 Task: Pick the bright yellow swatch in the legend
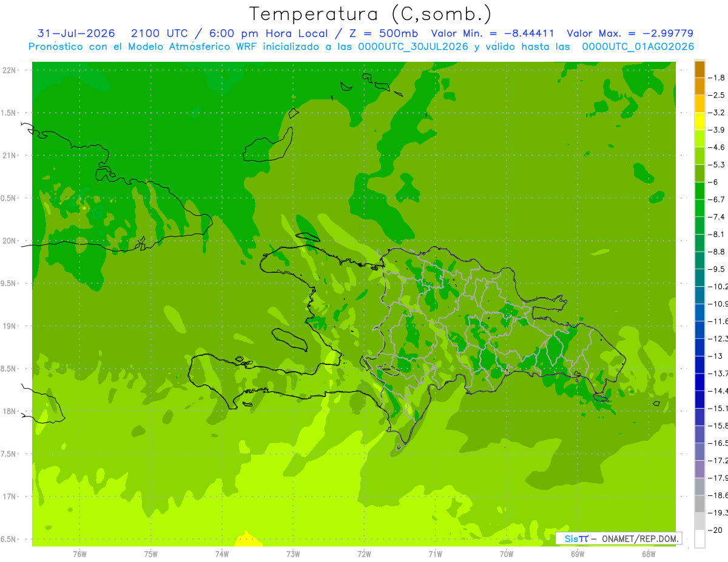coord(699,121)
